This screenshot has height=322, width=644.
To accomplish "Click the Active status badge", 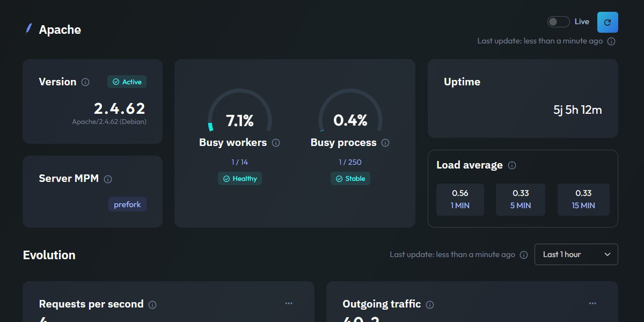I will (x=127, y=82).
